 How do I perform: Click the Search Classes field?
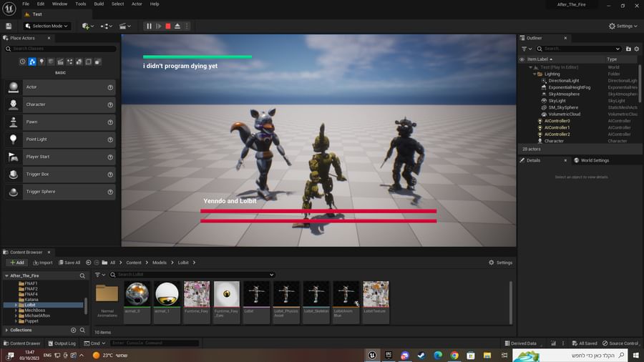tap(60, 49)
